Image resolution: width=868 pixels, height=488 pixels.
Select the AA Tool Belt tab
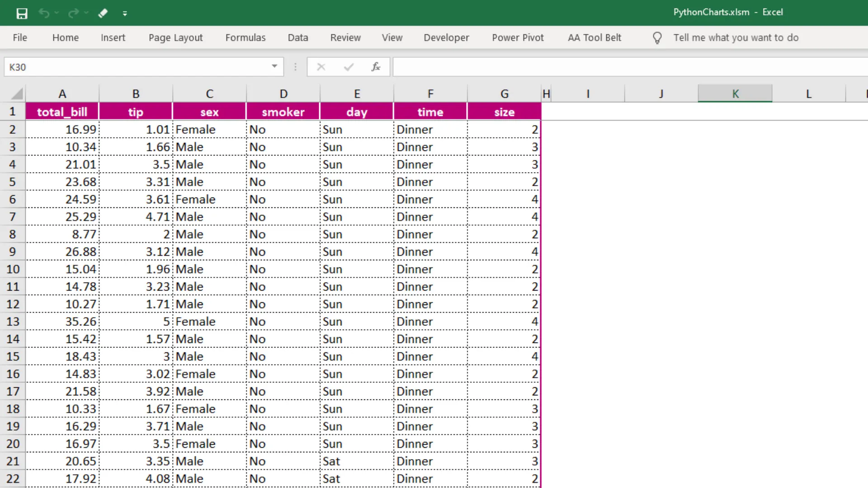pos(594,38)
